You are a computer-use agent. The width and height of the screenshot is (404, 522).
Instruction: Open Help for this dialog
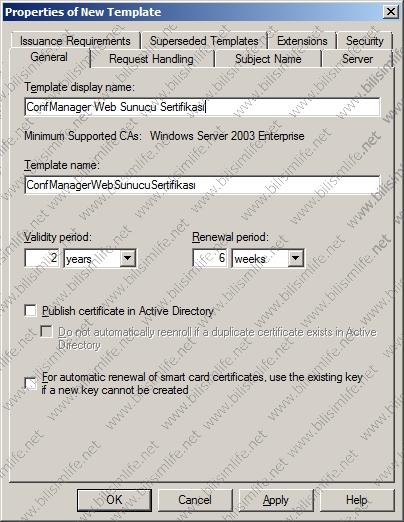pos(357,500)
